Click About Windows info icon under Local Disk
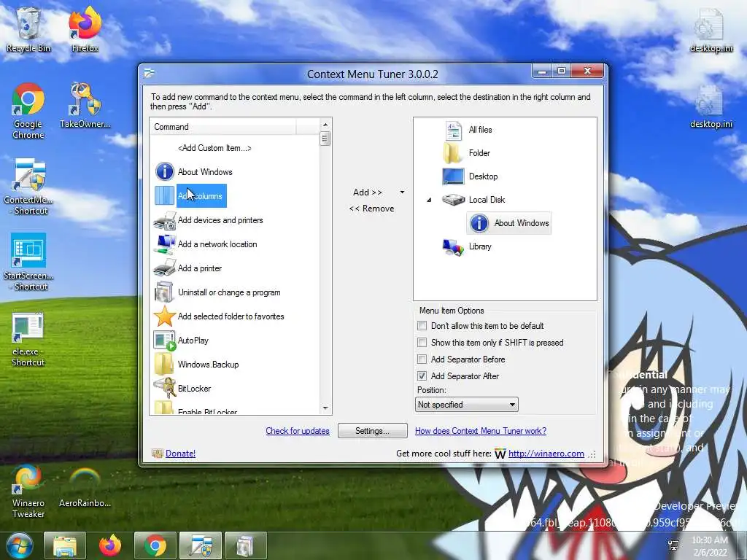The image size is (747, 560). (479, 223)
